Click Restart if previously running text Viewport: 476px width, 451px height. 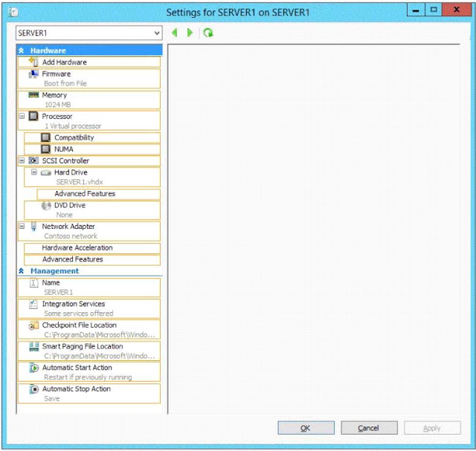pos(88,377)
